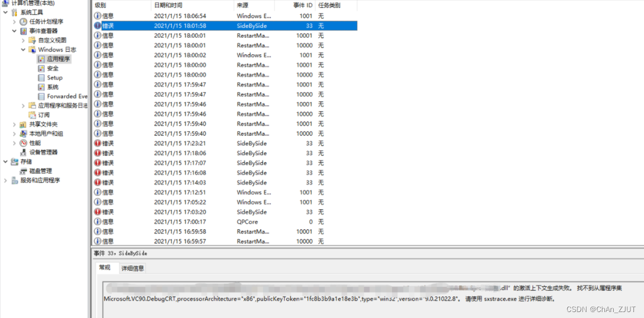Select the event dated 2021/1/15 17:18:06

click(x=224, y=153)
